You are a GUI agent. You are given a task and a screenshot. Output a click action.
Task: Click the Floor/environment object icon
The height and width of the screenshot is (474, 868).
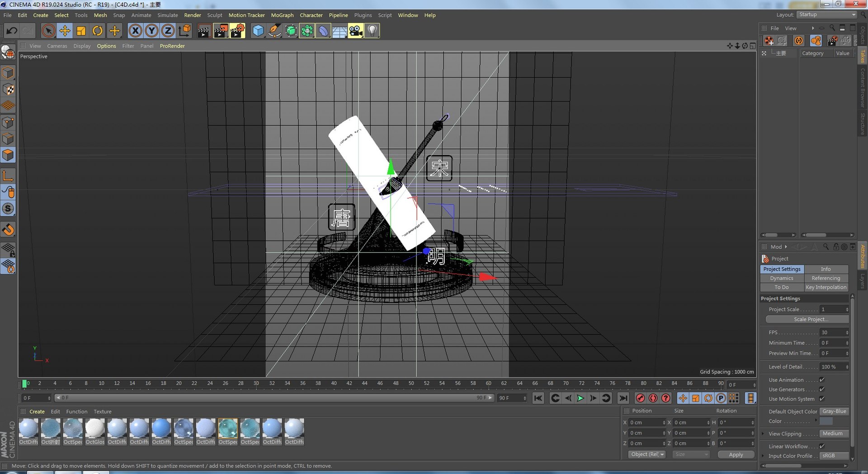tap(340, 31)
